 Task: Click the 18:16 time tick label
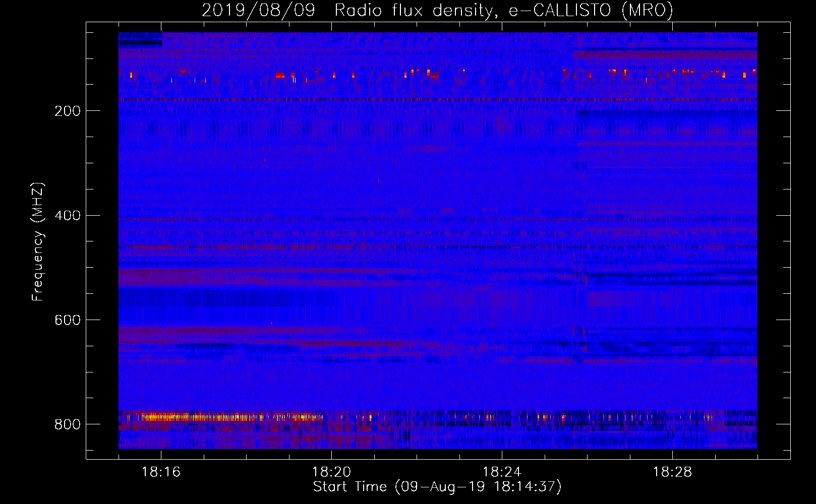pyautogui.click(x=161, y=472)
